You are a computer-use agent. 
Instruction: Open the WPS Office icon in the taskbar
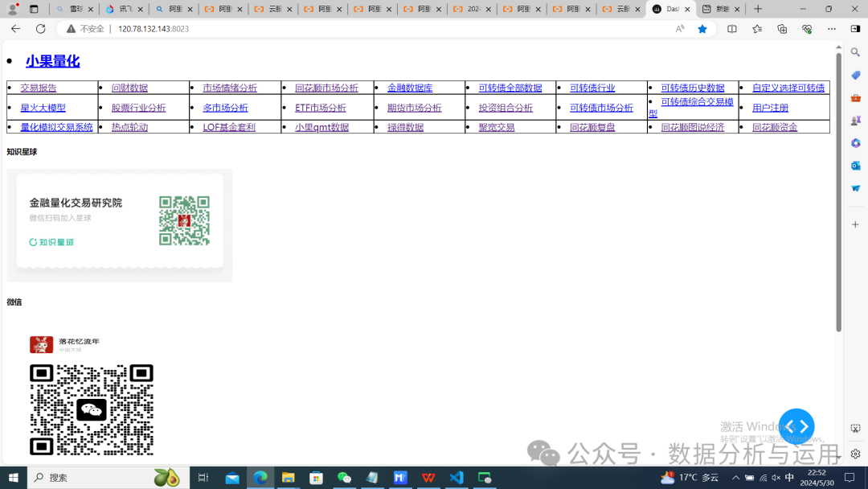(x=428, y=478)
